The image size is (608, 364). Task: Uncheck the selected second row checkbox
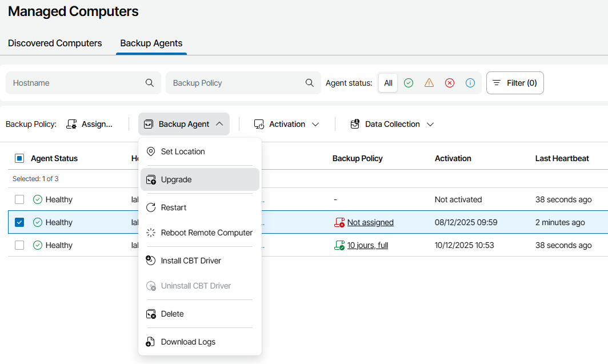(x=19, y=222)
